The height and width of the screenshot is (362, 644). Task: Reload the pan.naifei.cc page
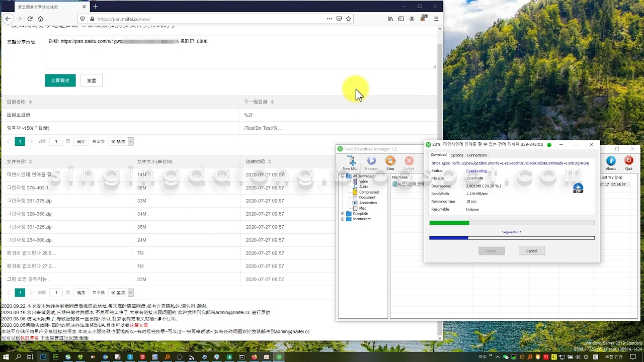point(30,19)
